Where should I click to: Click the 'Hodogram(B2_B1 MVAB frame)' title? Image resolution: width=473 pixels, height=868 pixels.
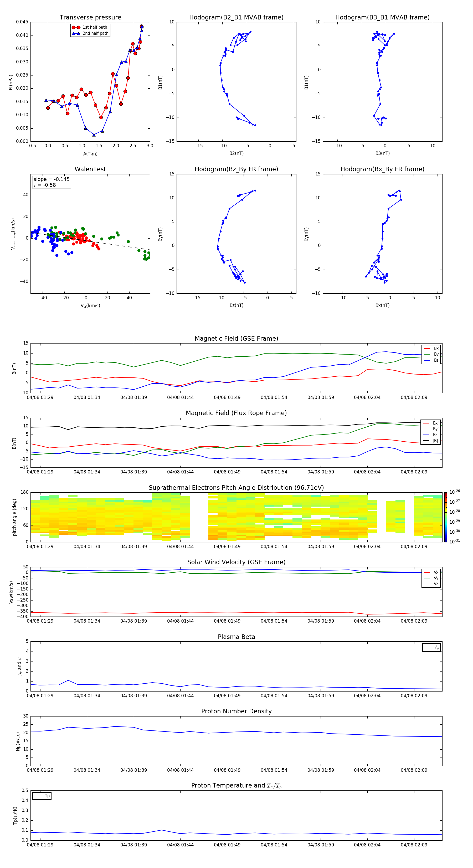(236, 18)
